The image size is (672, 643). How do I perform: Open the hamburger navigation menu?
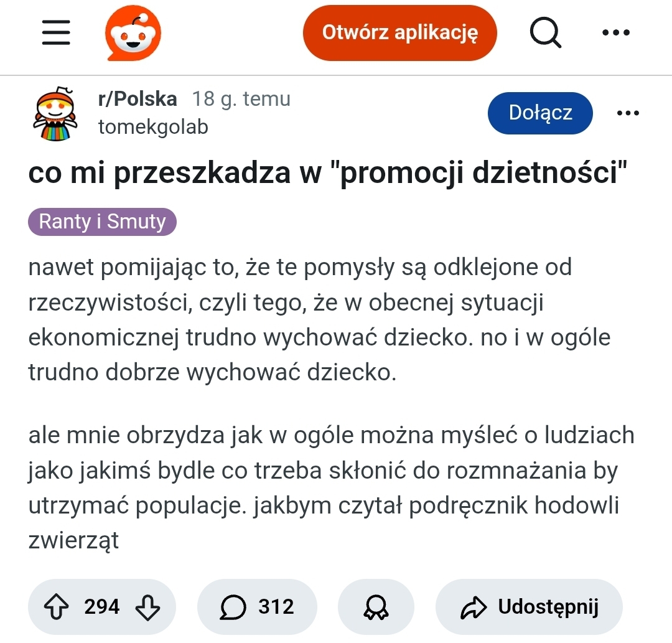pyautogui.click(x=56, y=32)
